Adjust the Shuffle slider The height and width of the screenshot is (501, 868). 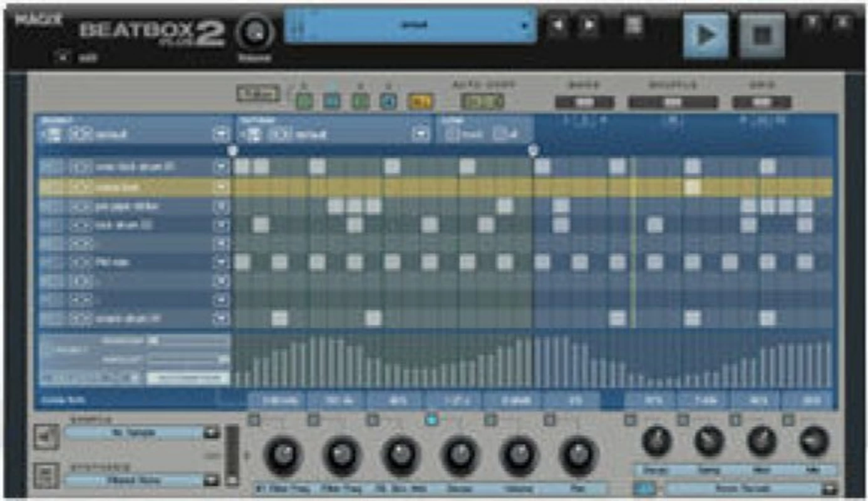coord(673,102)
